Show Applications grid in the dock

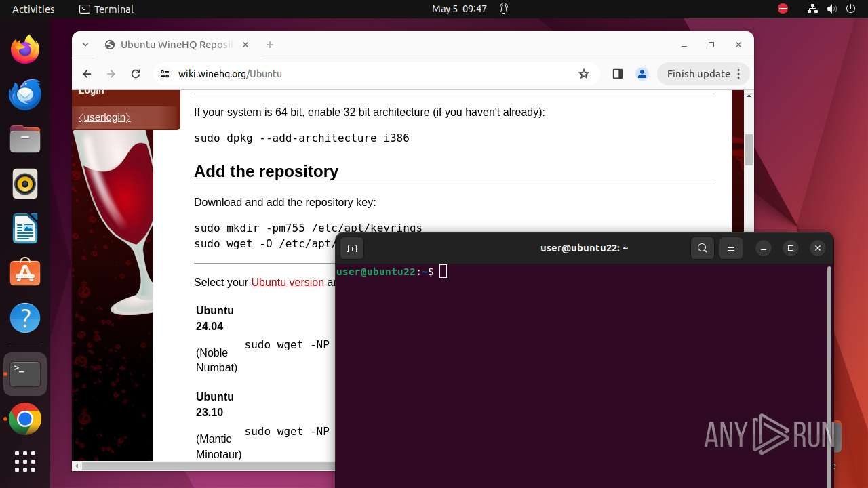point(25,462)
